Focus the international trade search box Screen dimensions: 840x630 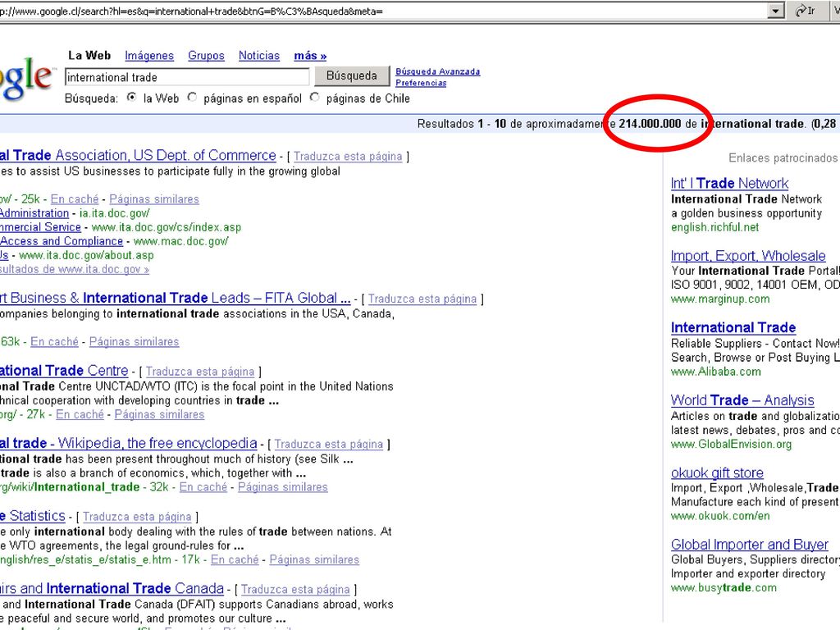[x=187, y=77]
